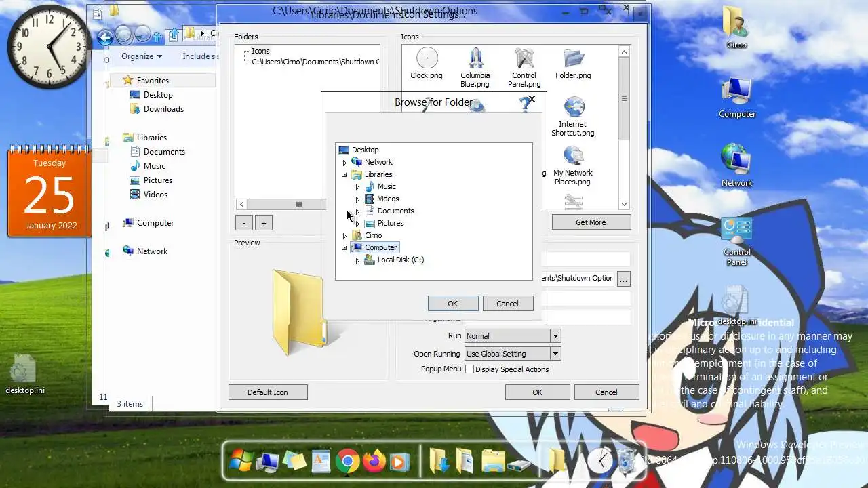
Task: Open Network desktop icon
Action: click(736, 166)
